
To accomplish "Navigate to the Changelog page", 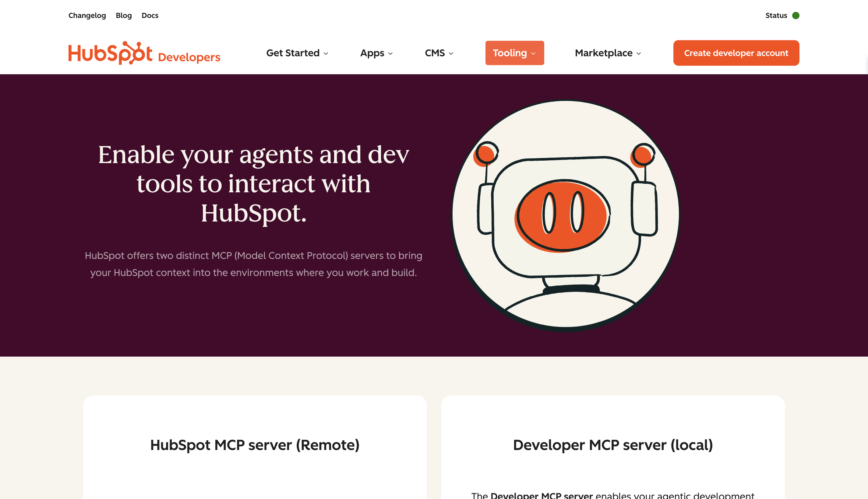I will pos(87,16).
